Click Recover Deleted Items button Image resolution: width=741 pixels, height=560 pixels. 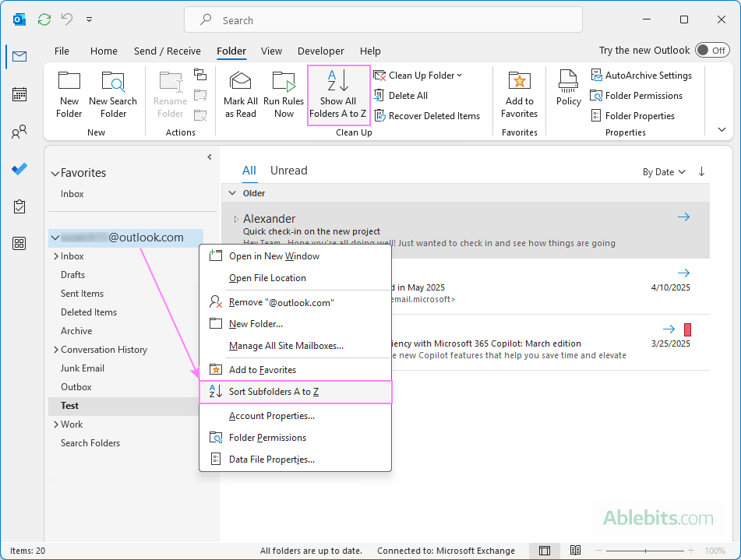coord(427,116)
